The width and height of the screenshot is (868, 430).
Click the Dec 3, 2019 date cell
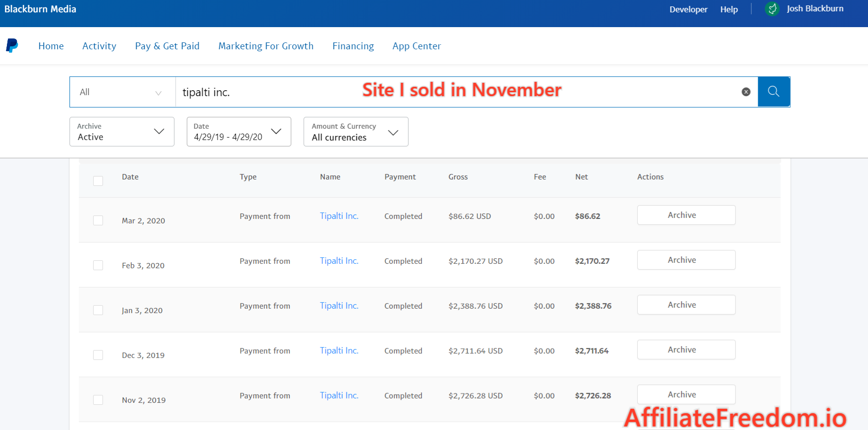pyautogui.click(x=143, y=356)
